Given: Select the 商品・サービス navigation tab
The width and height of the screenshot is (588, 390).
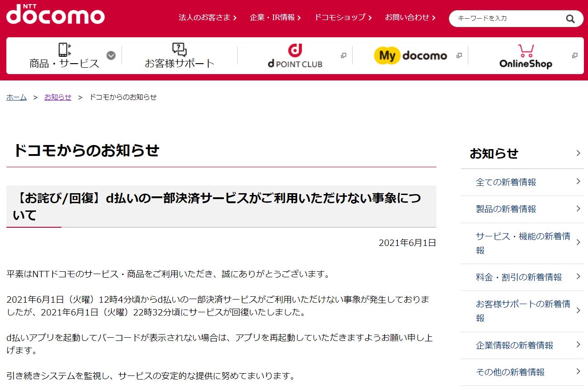Looking at the screenshot, I should click(x=64, y=56).
